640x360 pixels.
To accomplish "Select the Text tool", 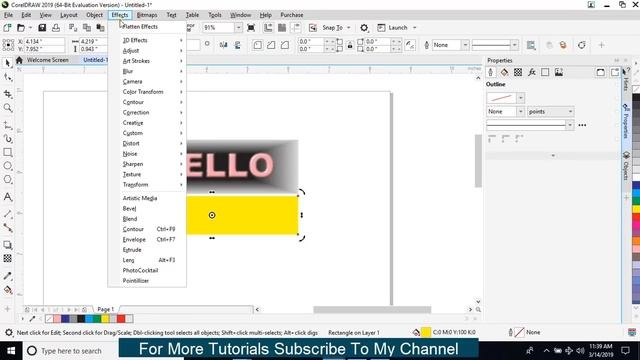I will click(7, 197).
